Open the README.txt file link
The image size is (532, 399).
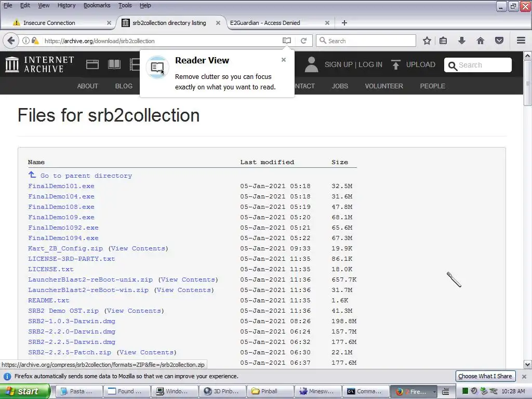(48, 300)
